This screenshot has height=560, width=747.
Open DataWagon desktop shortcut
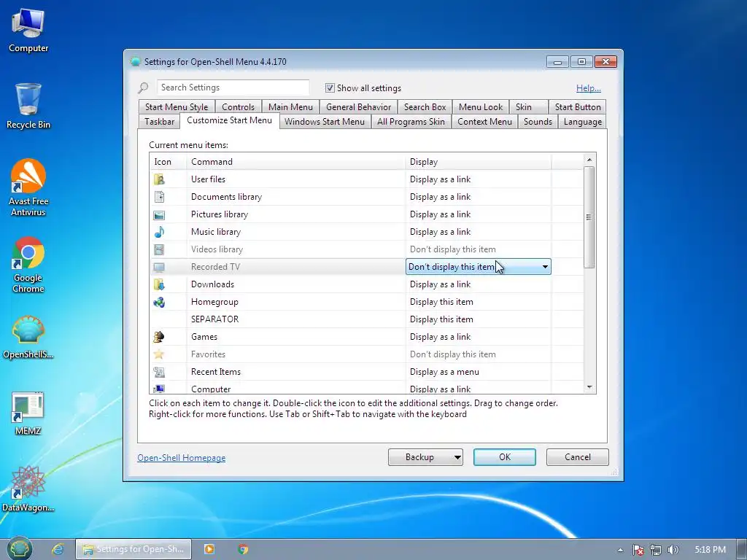click(28, 489)
